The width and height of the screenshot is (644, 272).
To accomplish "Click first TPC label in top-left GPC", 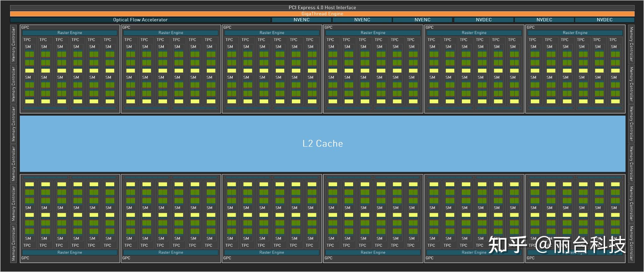I will (x=27, y=40).
